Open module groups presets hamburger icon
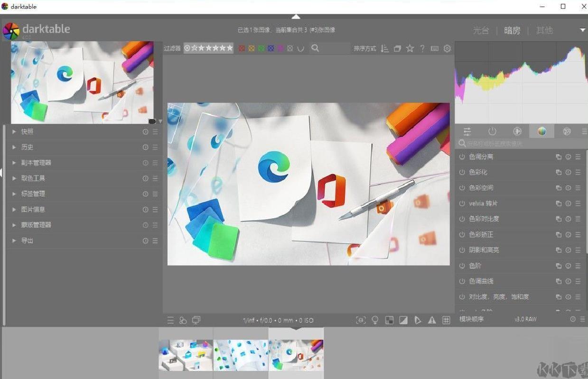 tap(584, 131)
